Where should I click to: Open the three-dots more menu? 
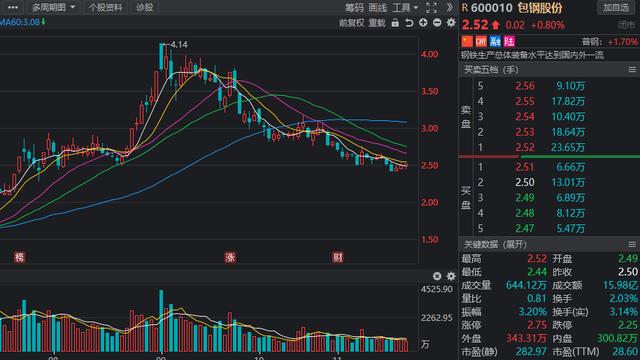[x=13, y=7]
